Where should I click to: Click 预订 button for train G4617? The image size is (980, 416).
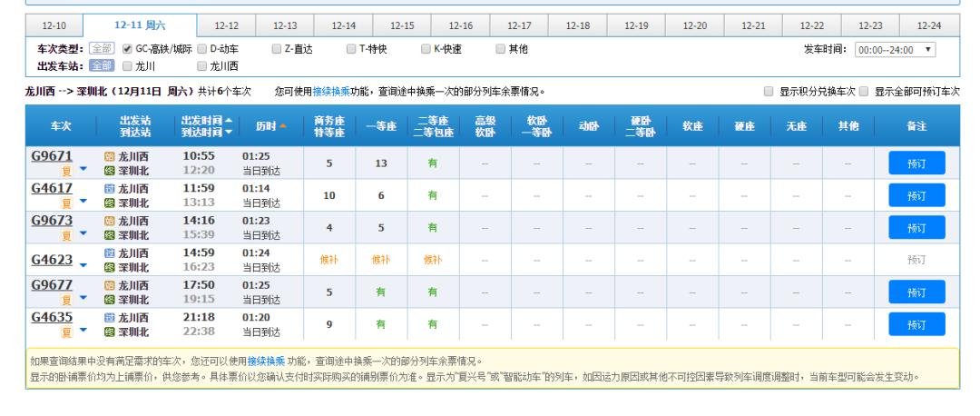click(x=916, y=195)
